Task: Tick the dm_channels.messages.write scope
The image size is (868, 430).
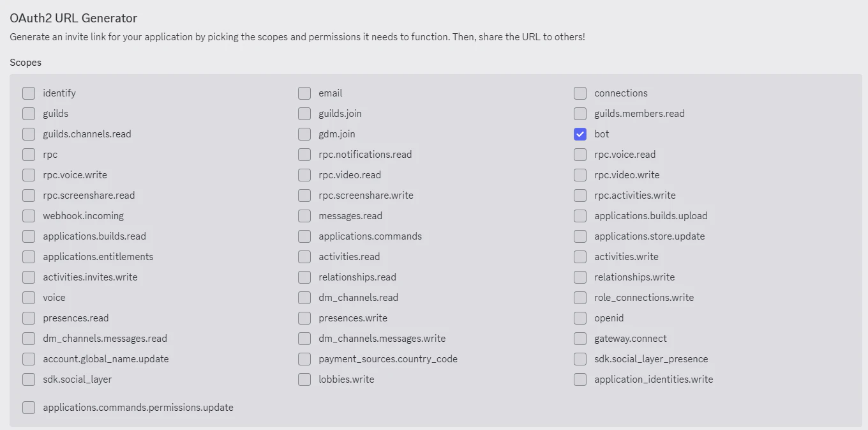Action: [304, 339]
